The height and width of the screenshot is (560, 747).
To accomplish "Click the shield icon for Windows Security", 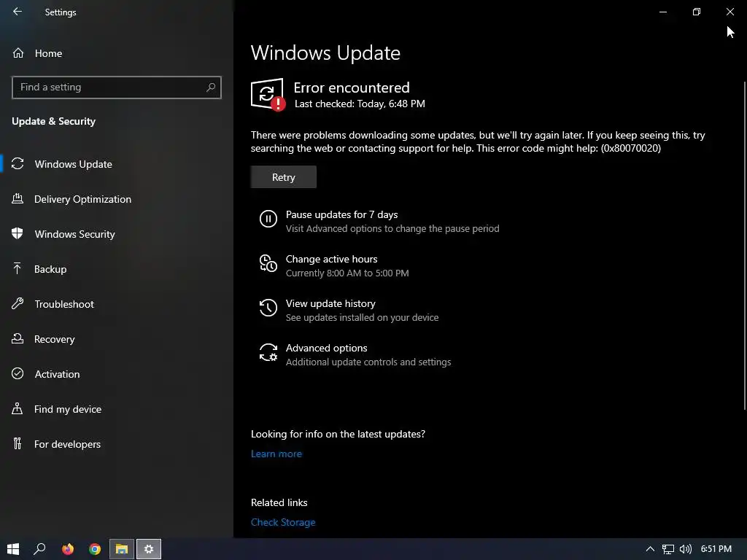I will point(18,233).
